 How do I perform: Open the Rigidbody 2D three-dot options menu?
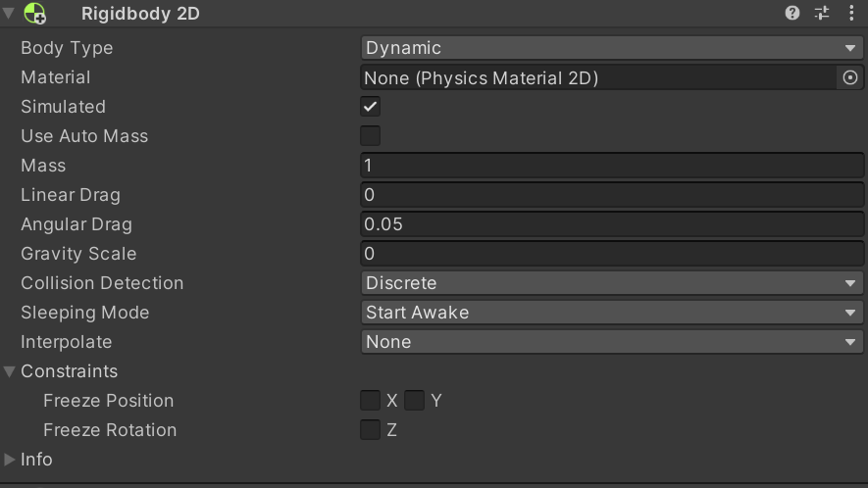click(x=850, y=14)
